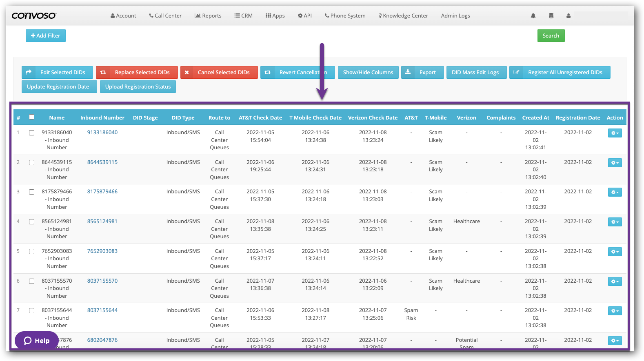644x361 pixels.
Task: Open inbound number link 8037155644
Action: click(x=102, y=310)
